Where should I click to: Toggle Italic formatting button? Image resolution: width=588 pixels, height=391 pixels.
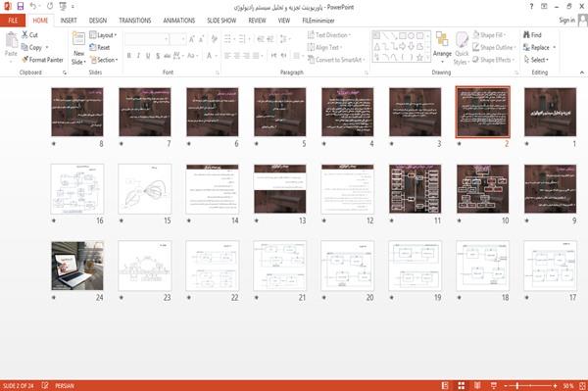[138, 56]
